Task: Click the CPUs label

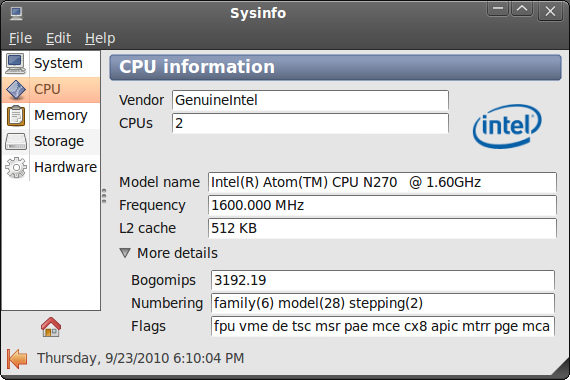Action: point(136,123)
